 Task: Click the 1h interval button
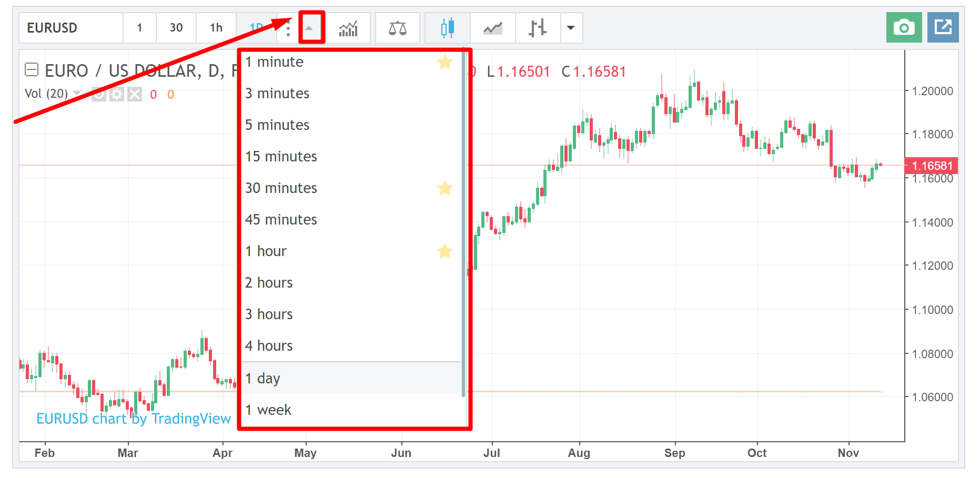[x=216, y=28]
